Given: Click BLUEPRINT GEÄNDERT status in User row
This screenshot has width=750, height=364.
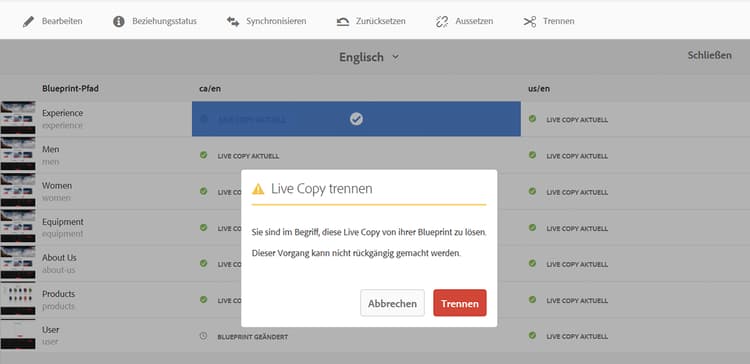Looking at the screenshot, I should coord(253,337).
